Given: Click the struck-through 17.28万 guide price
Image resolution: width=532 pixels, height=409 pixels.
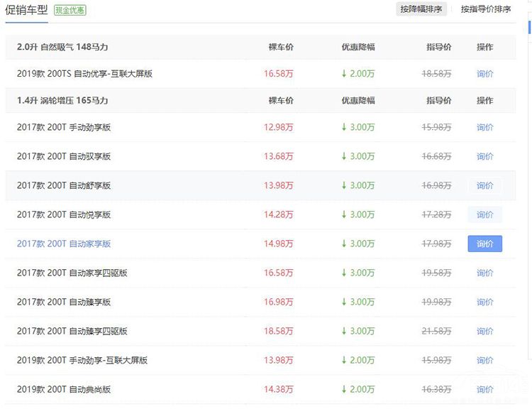Looking at the screenshot, I should click(x=437, y=214).
